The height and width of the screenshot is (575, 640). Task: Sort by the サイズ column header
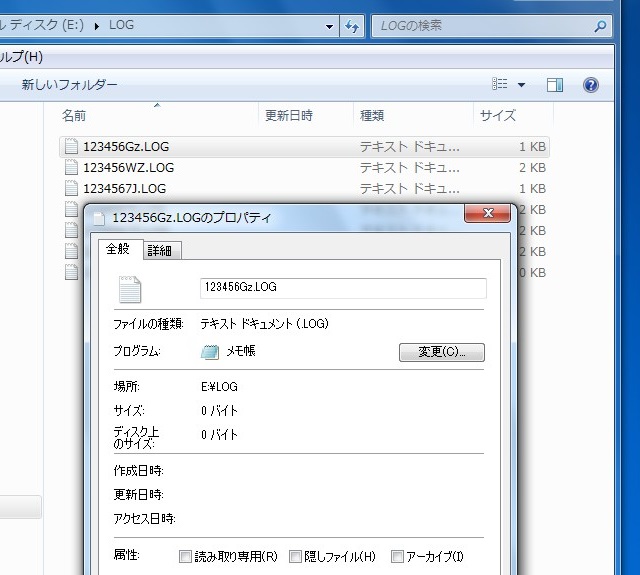coord(498,116)
